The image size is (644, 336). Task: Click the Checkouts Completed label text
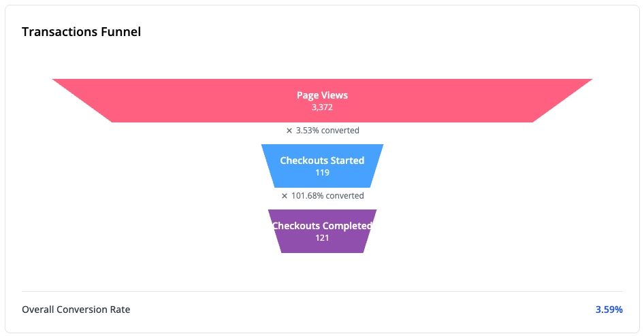pos(322,226)
